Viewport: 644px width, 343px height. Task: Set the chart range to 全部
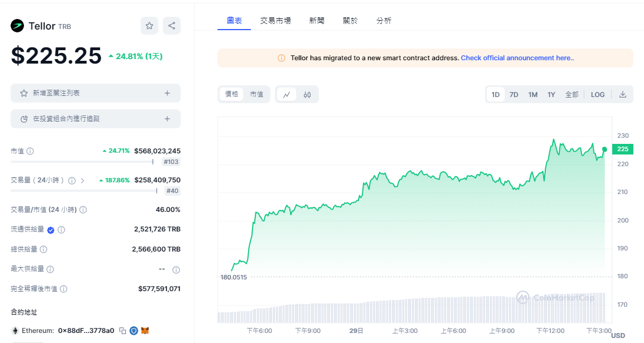(572, 94)
